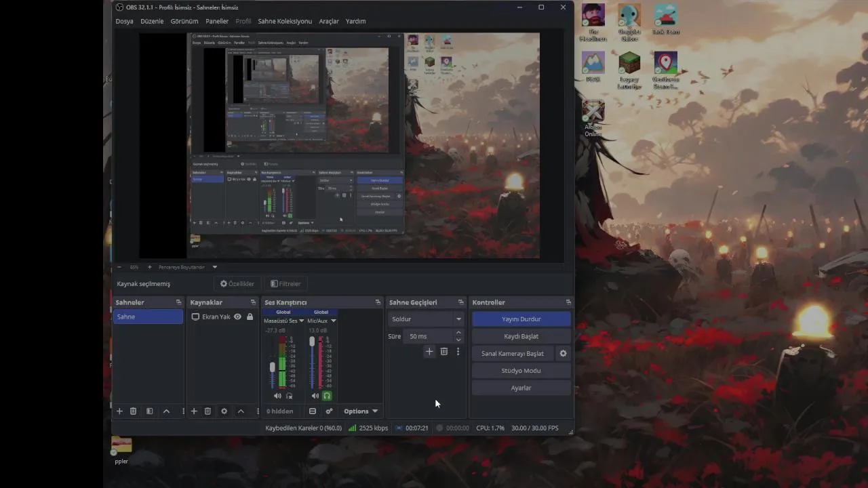Open the Dosya menu
The height and width of the screenshot is (488, 868).
125,21
